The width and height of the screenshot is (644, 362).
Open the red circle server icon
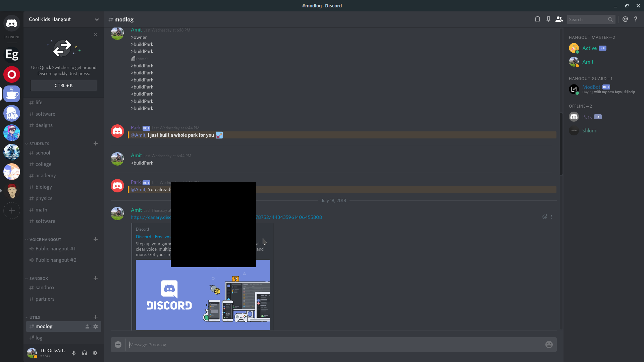(x=12, y=74)
